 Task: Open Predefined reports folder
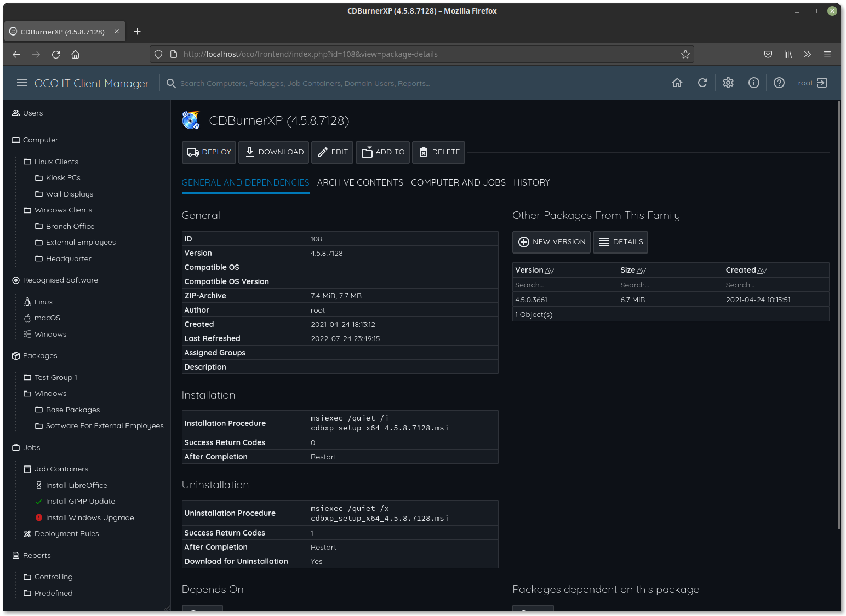48,593
